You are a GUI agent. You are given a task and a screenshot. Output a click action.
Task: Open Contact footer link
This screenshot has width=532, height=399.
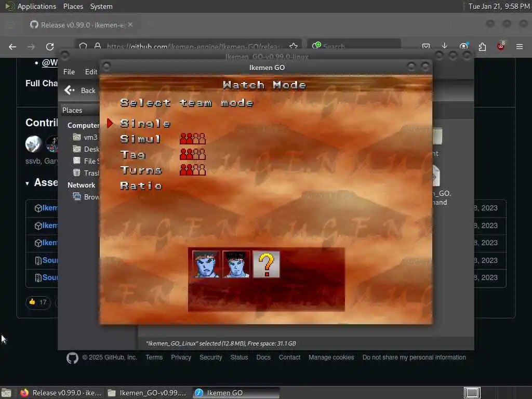pos(289,357)
